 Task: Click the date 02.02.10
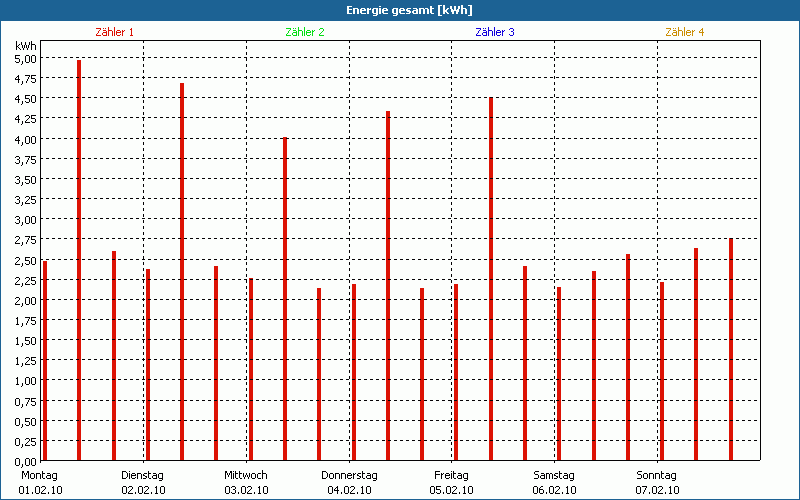[x=143, y=491]
